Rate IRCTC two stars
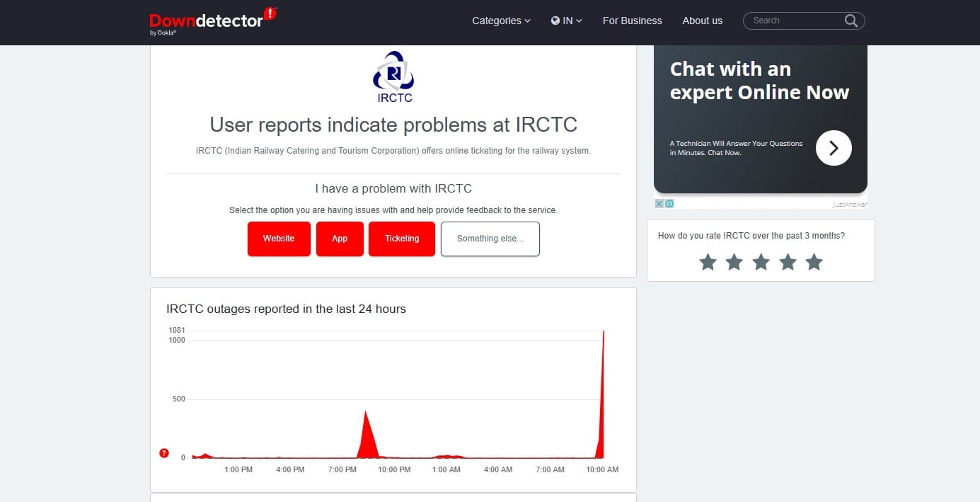The image size is (980, 502). 734,263
